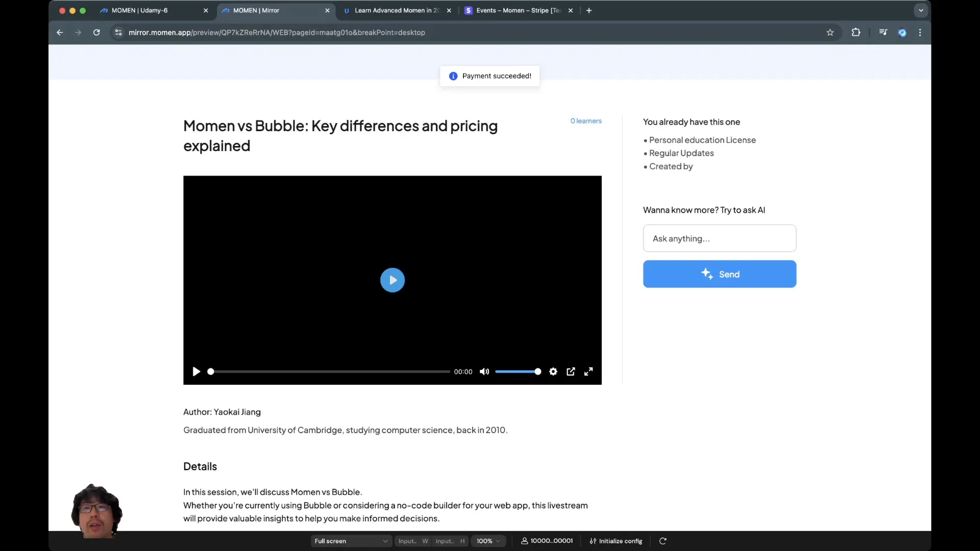Click the user 10000..00001 selector

pos(547,541)
